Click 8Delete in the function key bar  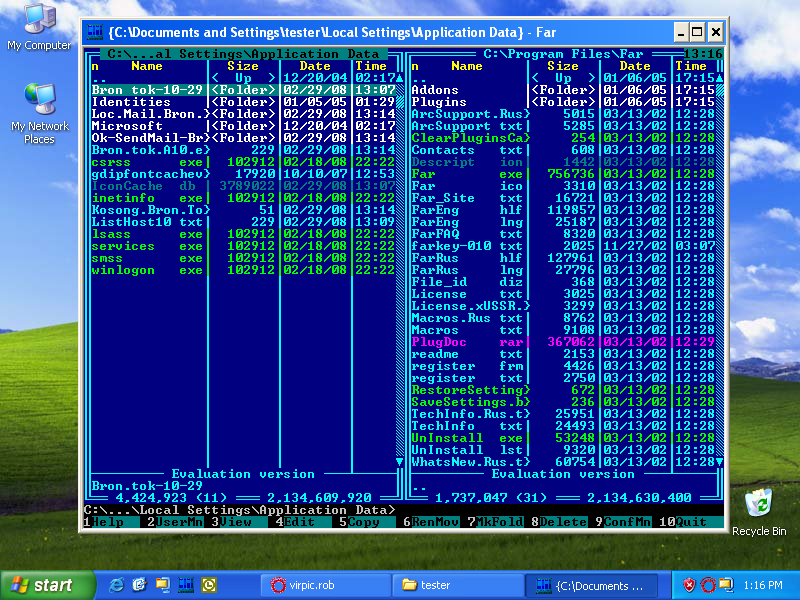coord(560,522)
